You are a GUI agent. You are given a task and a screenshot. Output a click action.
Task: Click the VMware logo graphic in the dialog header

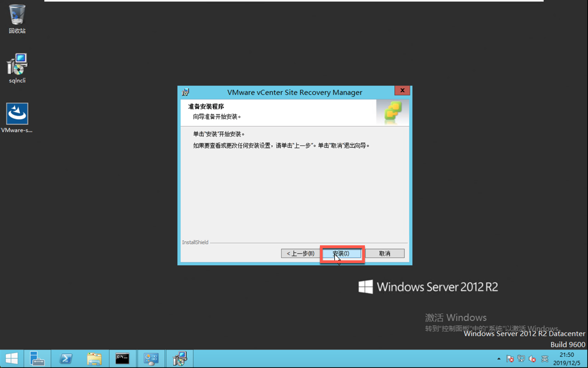point(393,112)
